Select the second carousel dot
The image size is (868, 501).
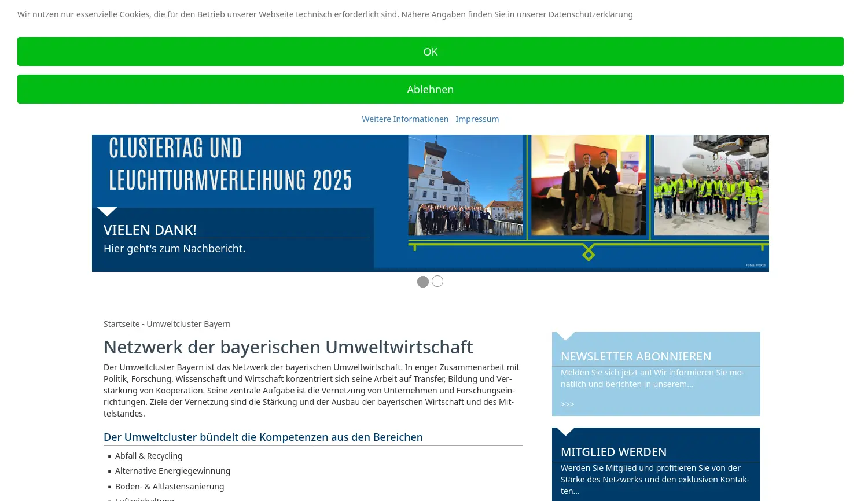[437, 281]
